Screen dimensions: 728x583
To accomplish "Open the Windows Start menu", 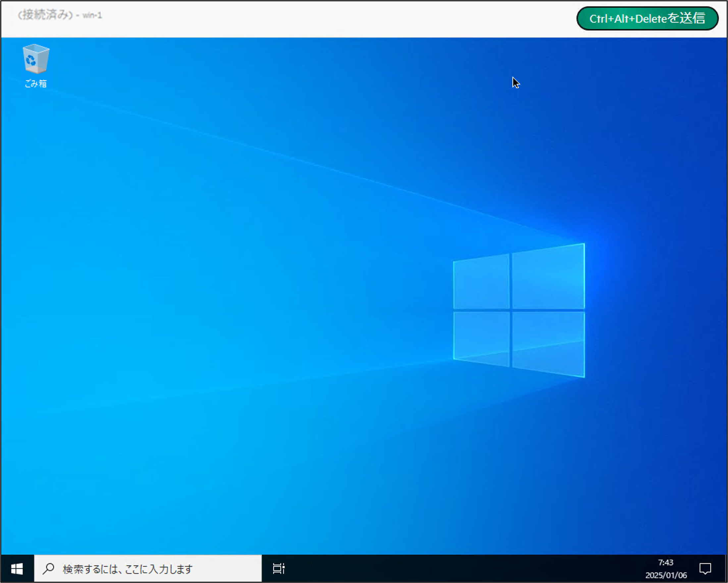I will pyautogui.click(x=17, y=569).
